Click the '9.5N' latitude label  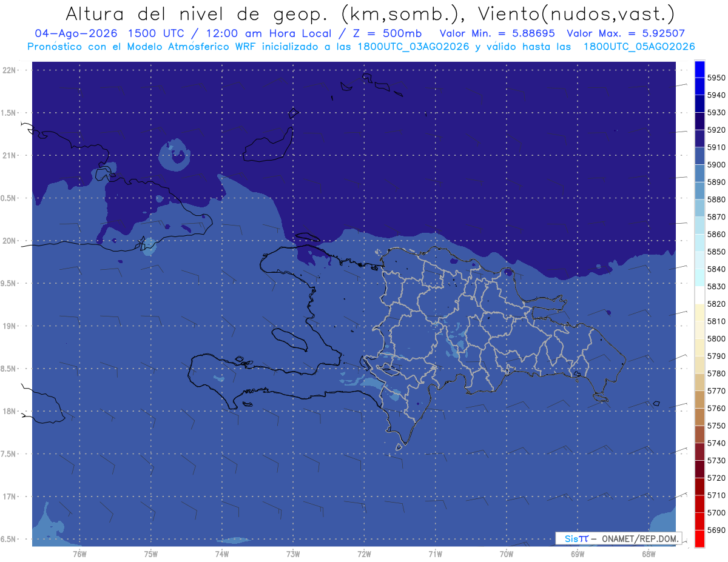(x=9, y=284)
